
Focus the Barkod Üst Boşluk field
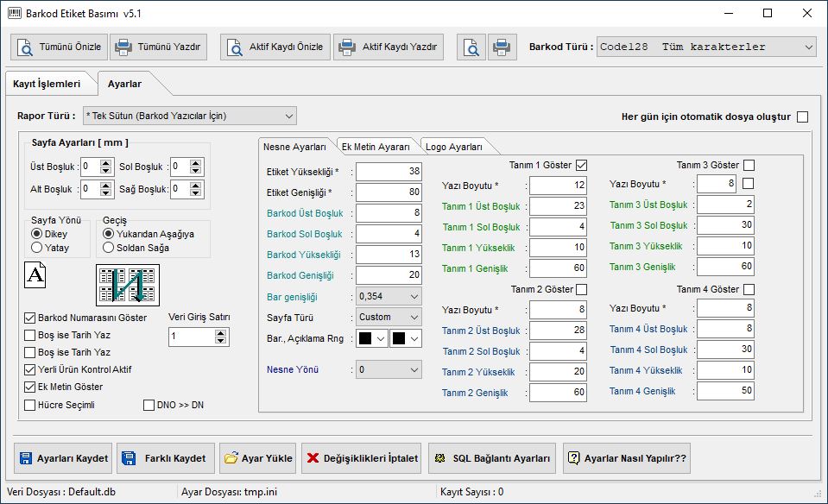(x=389, y=213)
